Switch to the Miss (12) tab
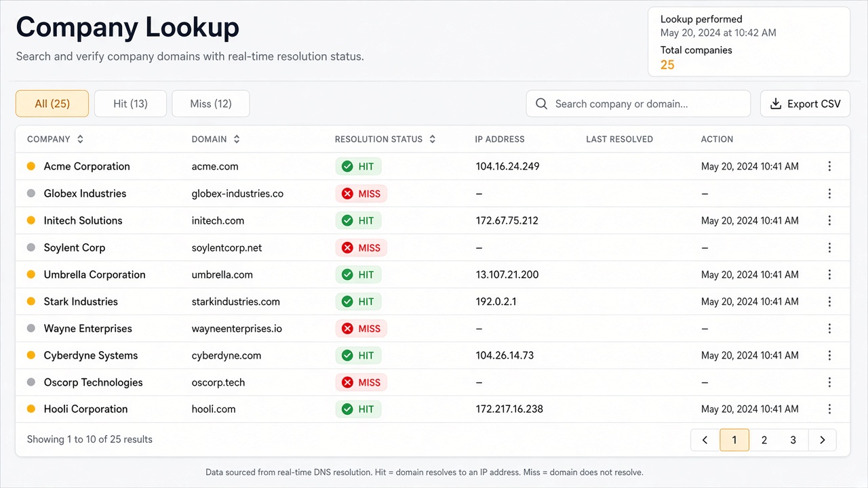 point(211,104)
